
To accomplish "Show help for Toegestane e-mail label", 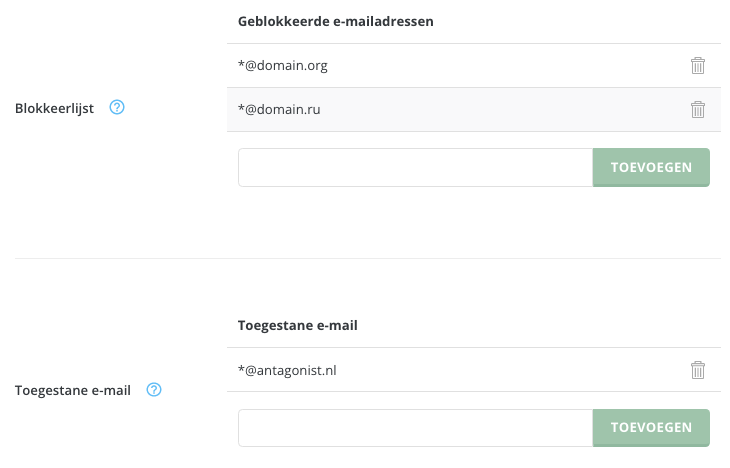I will 154,390.
